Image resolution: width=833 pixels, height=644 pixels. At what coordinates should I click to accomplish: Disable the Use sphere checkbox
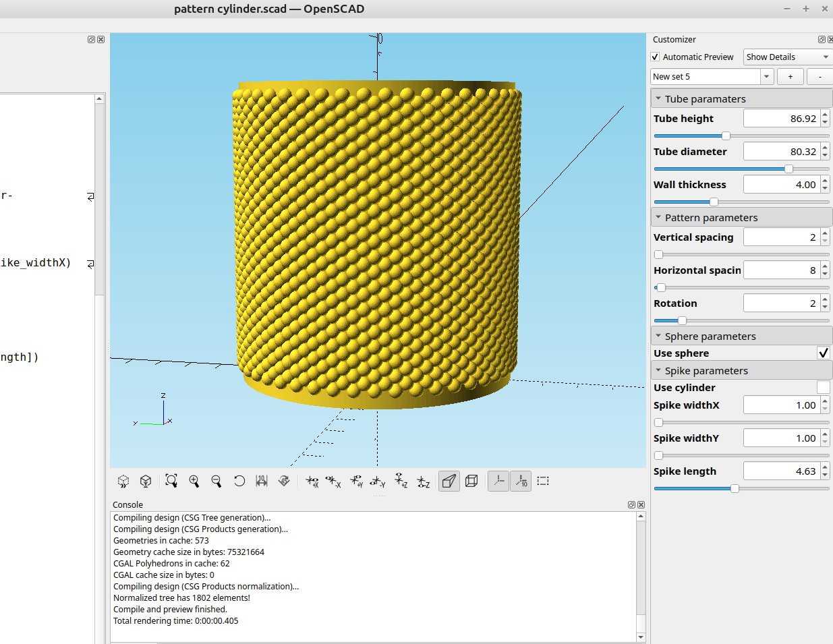coord(823,353)
